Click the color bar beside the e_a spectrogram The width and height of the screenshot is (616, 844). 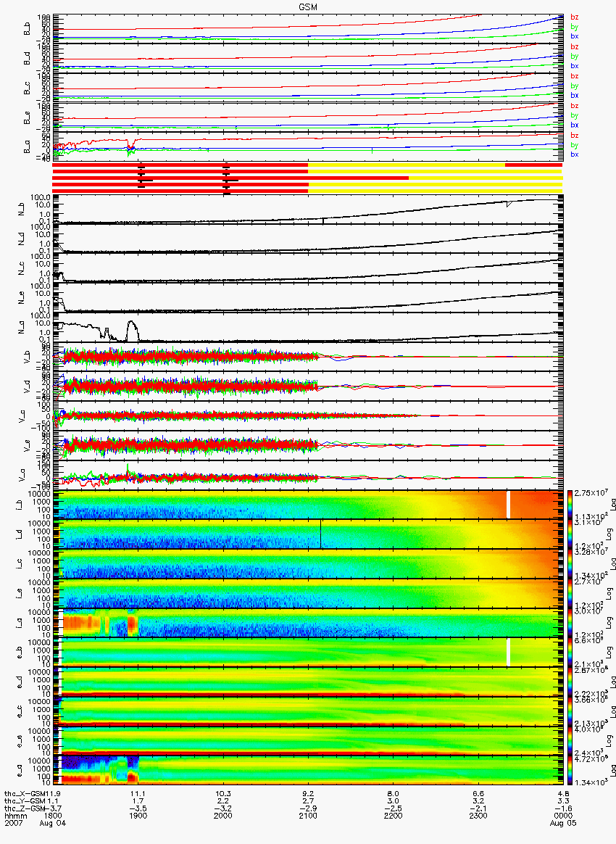(569, 770)
